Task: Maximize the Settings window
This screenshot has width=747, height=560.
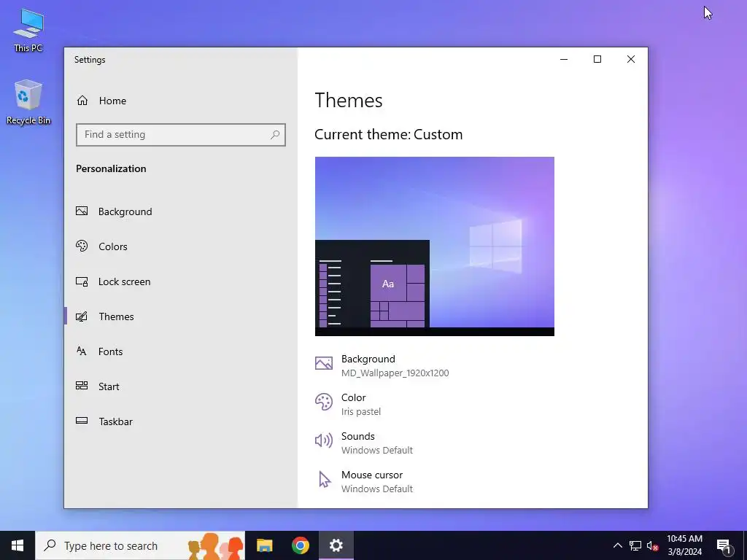Action: pos(597,59)
